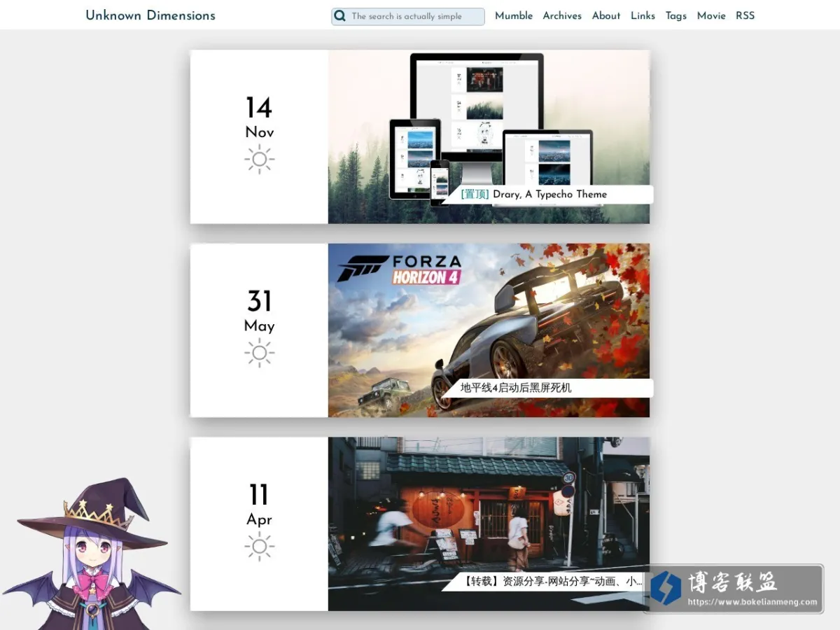Open the Links menu item
This screenshot has width=840, height=630.
(x=643, y=15)
